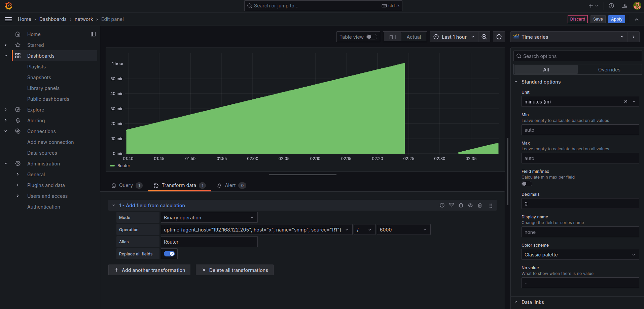This screenshot has width=644, height=309.
Task: Select the Overrides tab
Action: click(609, 69)
